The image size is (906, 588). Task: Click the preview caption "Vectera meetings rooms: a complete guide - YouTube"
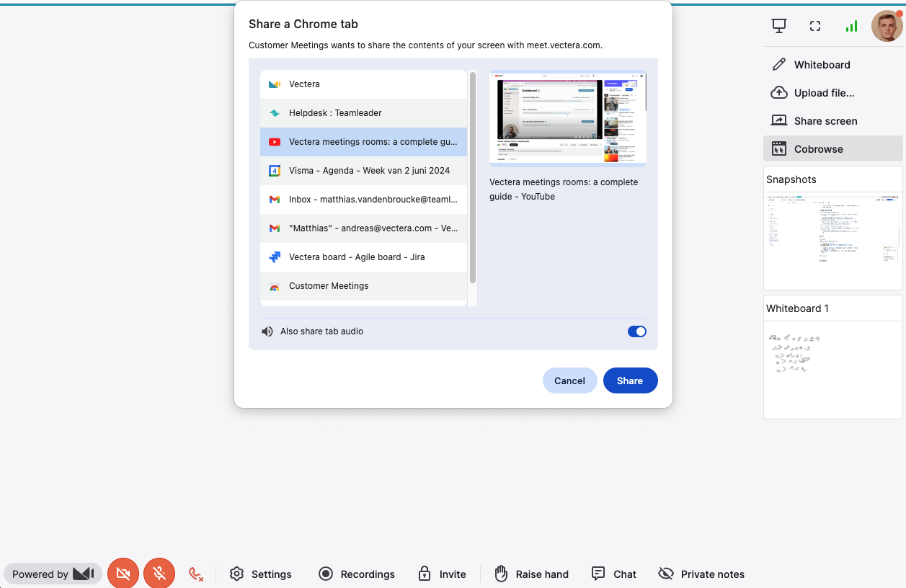(x=564, y=190)
